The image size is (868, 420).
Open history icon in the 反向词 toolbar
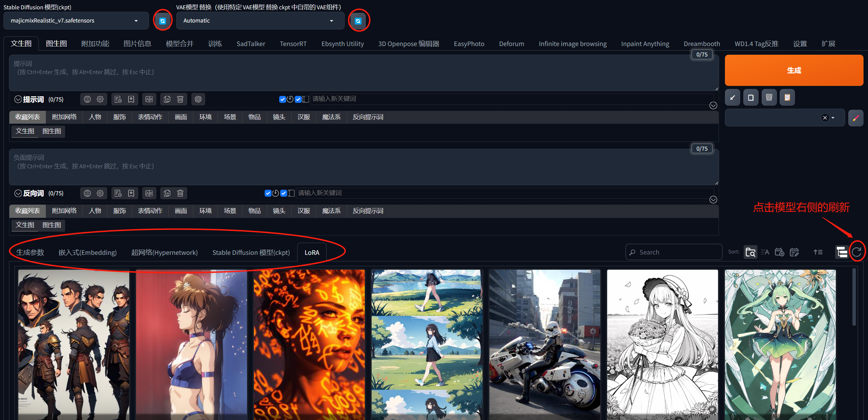click(x=118, y=193)
